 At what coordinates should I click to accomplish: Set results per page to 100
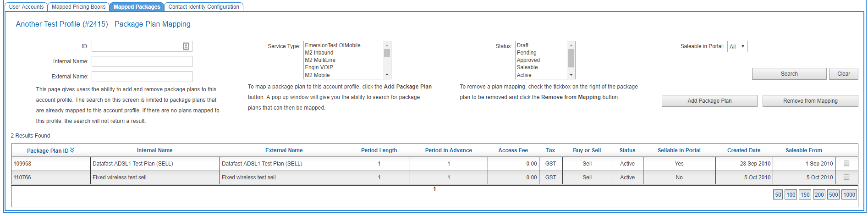pyautogui.click(x=791, y=194)
